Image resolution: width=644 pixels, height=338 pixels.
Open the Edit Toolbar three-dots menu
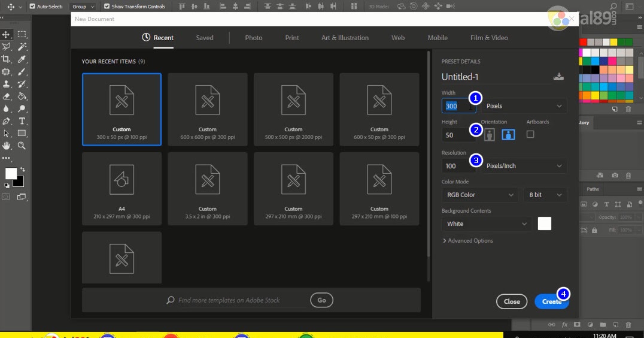(6, 158)
